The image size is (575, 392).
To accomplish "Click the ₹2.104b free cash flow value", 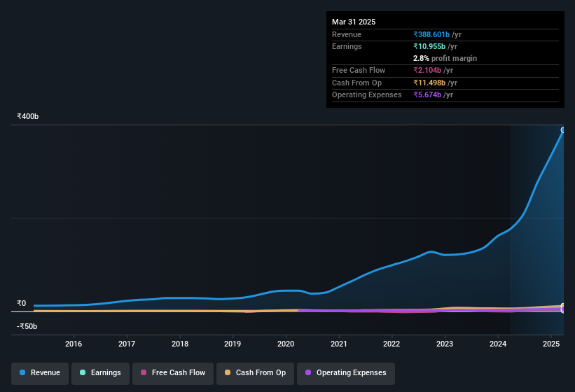I will 427,70.
